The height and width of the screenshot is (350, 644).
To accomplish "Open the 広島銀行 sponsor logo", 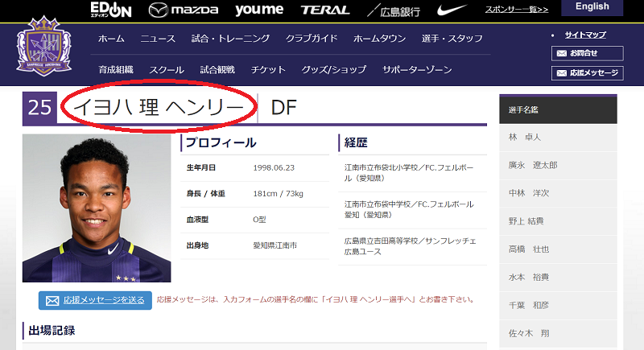I will tap(394, 11).
